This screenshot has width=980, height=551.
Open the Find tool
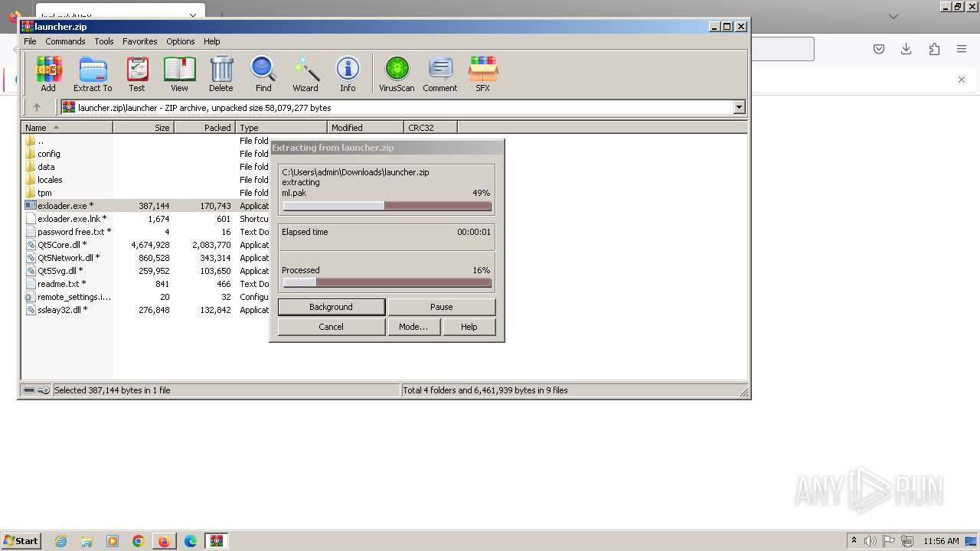(263, 74)
